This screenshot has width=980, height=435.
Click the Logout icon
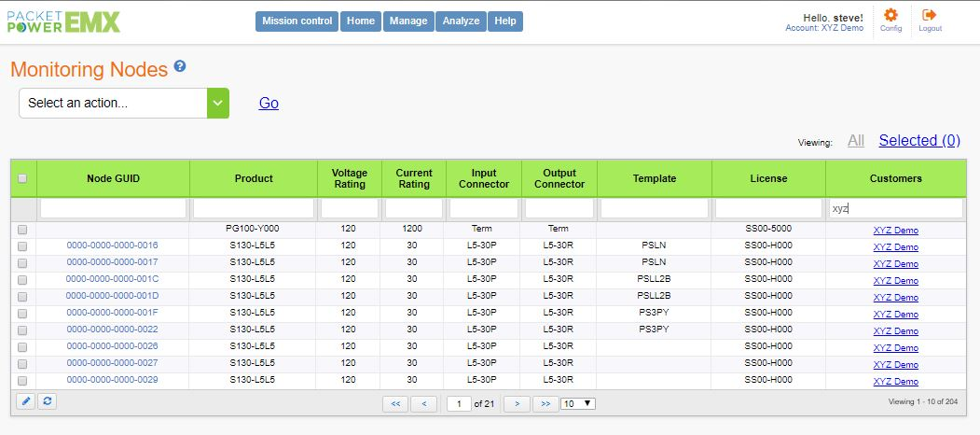tap(929, 16)
